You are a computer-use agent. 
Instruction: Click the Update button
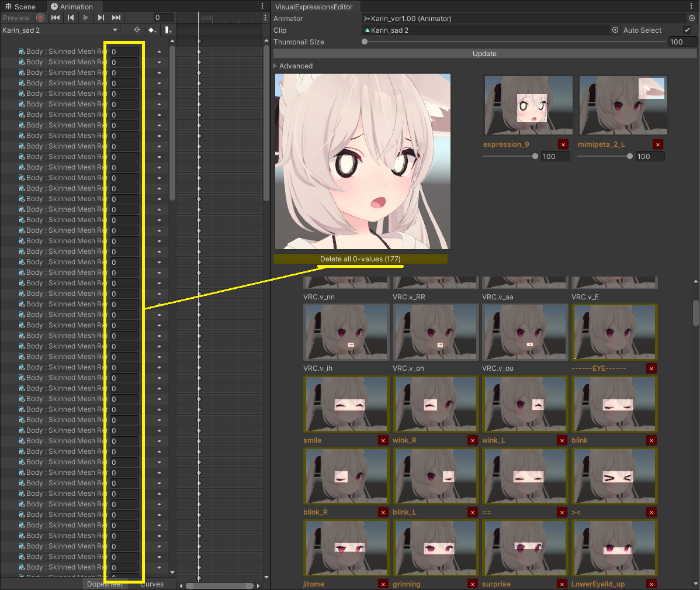(485, 54)
